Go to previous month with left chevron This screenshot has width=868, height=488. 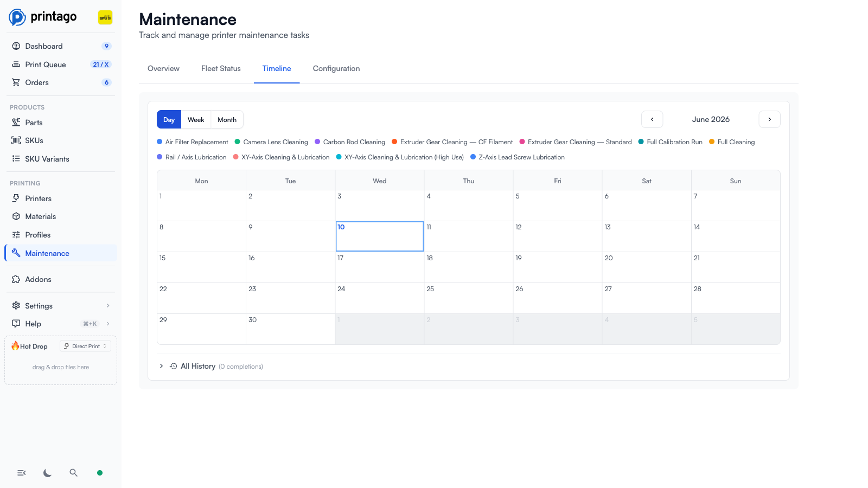pos(652,119)
